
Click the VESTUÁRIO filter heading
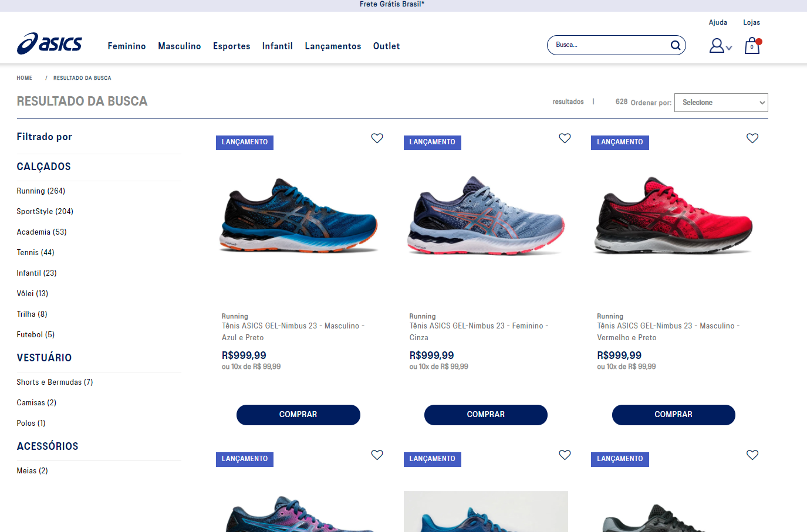pos(45,358)
